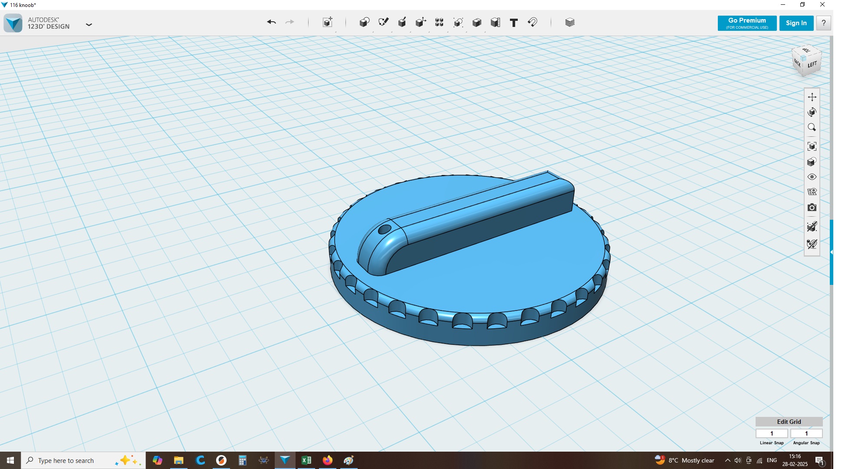The image size is (868, 469).
Task: Click the greyed-out Redo arrow
Action: (289, 22)
